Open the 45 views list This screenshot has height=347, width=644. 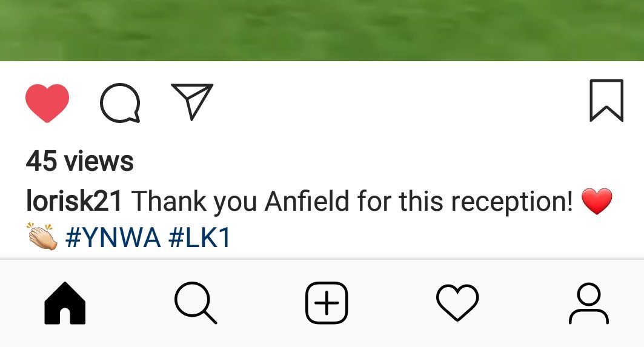[x=80, y=160]
